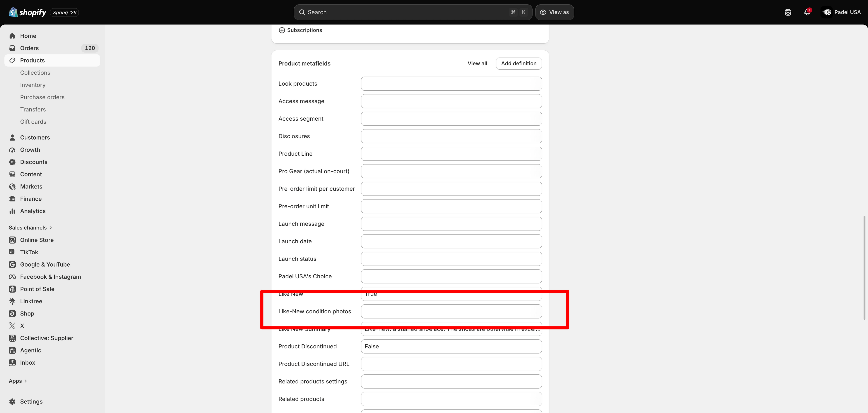Viewport: 868px width, 413px height.
Task: Click the Pre-order limit per customer field
Action: coord(451,189)
